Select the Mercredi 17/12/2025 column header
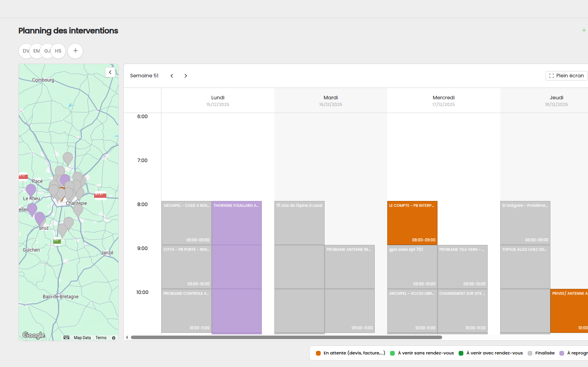Image resolution: width=588 pixels, height=367 pixels. tap(443, 100)
